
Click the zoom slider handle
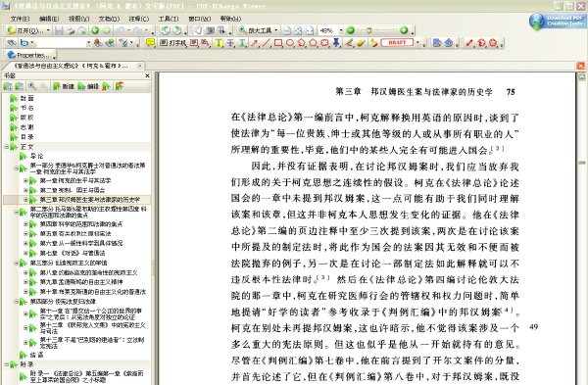coord(369,30)
